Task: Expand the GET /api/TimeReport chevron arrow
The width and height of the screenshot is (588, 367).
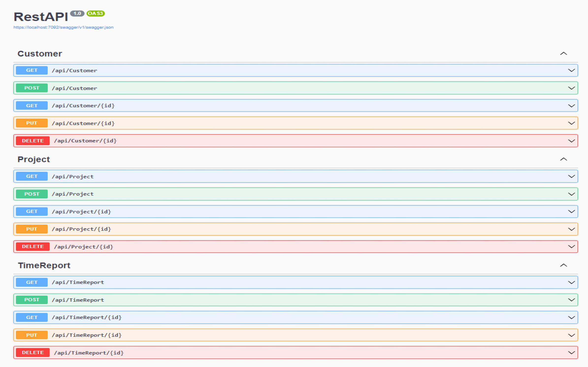Action: [x=571, y=282]
